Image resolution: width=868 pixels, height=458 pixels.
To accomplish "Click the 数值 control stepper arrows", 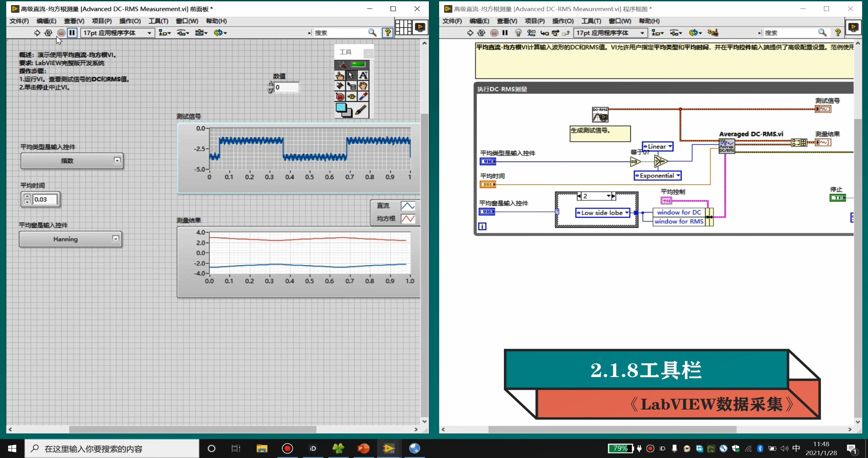I will click(x=271, y=87).
